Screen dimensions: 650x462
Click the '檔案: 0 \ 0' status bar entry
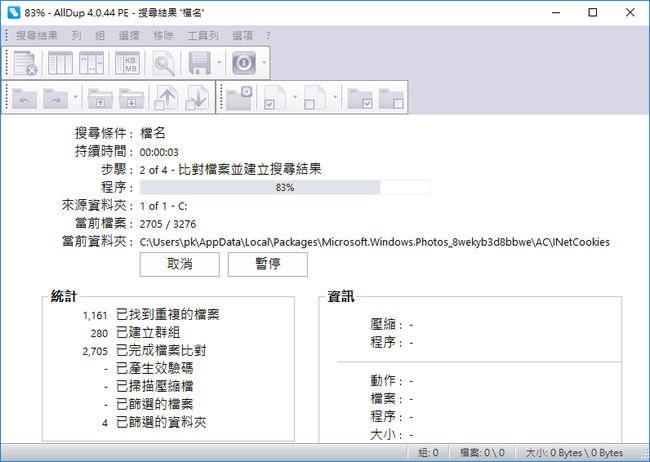click(482, 452)
